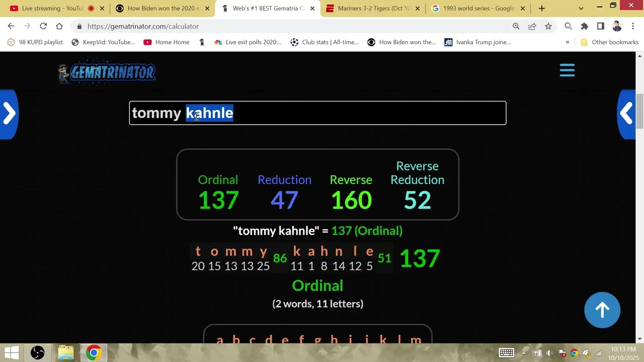Image resolution: width=644 pixels, height=362 pixels.
Task: Open File Explorer from the taskbar
Action: tap(66, 353)
